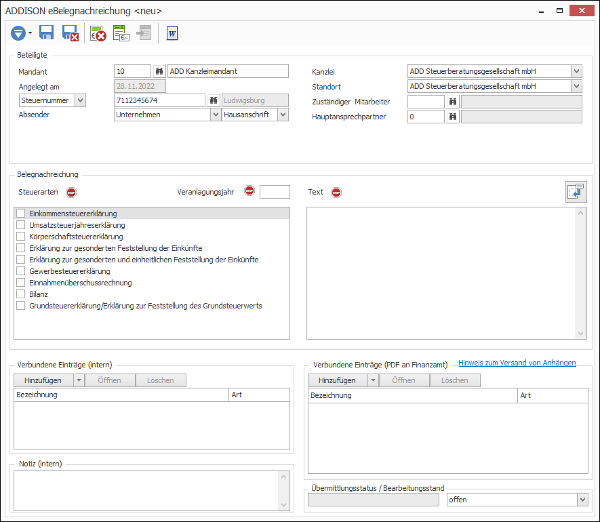Open the Word document icon
600x522 pixels.
[172, 33]
